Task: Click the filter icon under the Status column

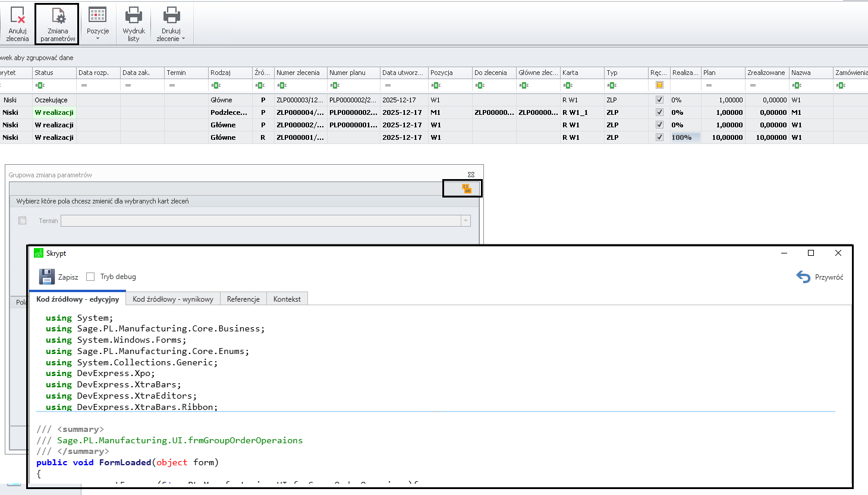Action: tap(40, 86)
